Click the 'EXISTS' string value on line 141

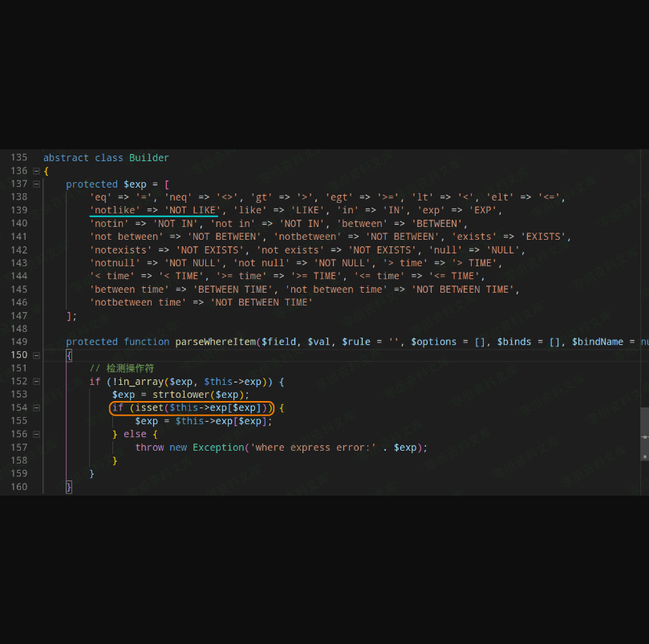tap(545, 237)
